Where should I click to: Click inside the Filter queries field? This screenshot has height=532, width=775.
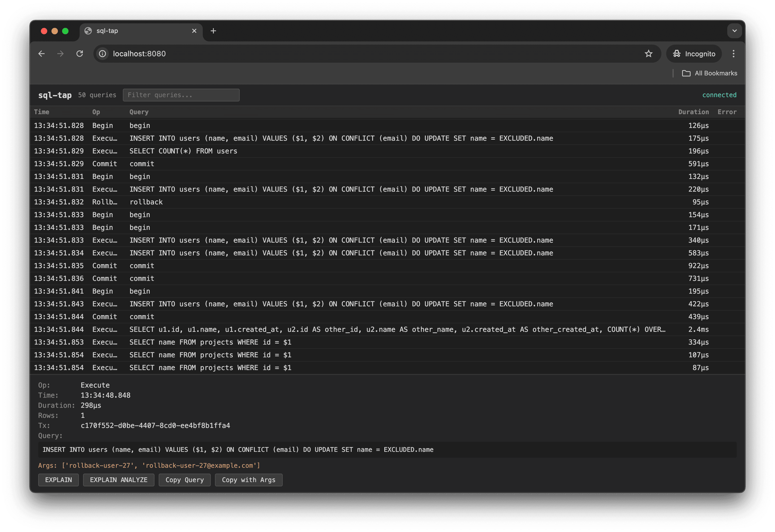[x=181, y=95]
